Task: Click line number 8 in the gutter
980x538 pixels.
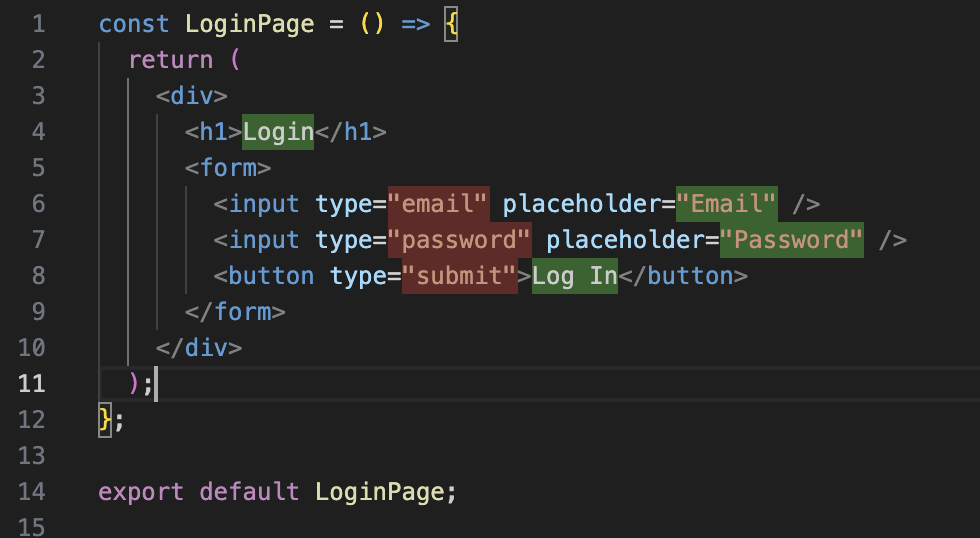Action: pyautogui.click(x=39, y=276)
